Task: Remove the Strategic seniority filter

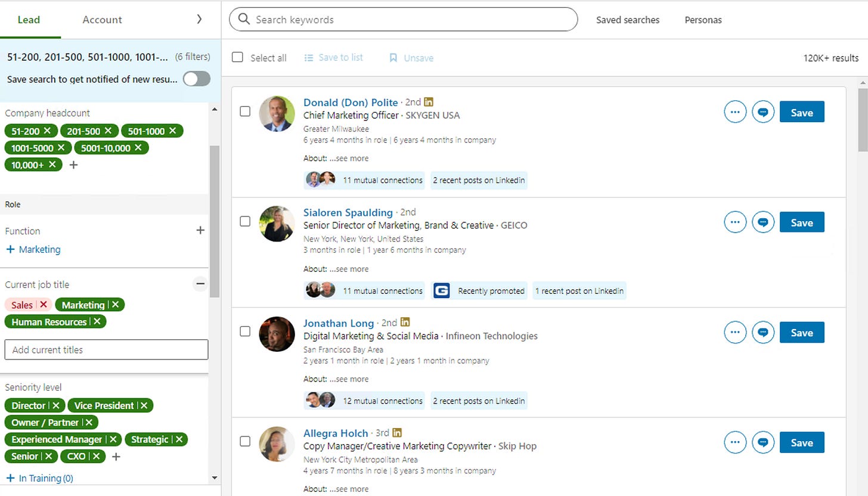Action: coord(178,439)
